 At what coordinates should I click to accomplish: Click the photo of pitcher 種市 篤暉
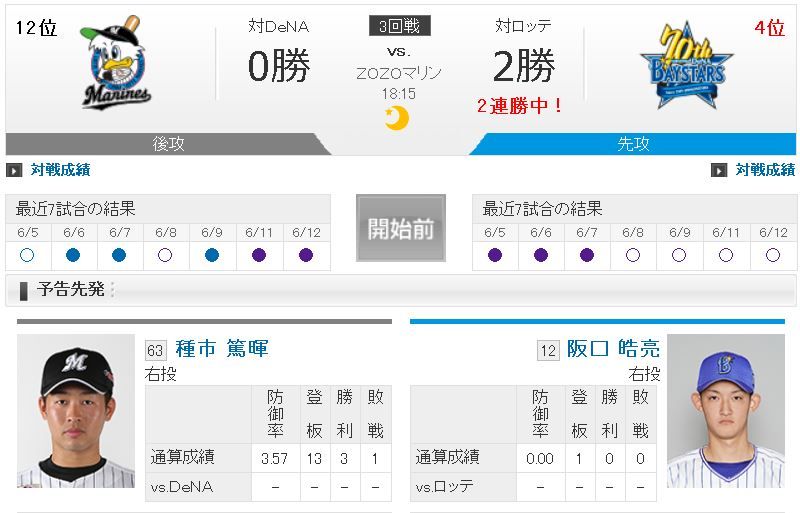coord(76,411)
